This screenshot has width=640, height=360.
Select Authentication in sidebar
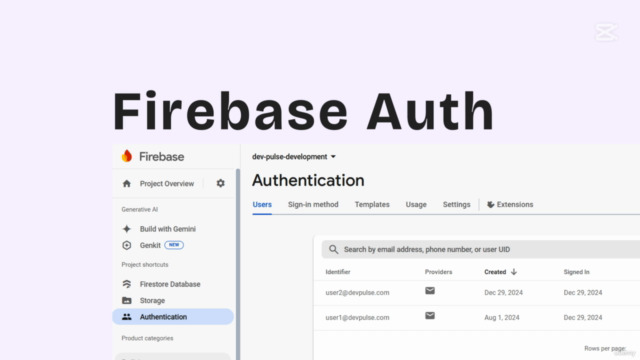point(173,317)
